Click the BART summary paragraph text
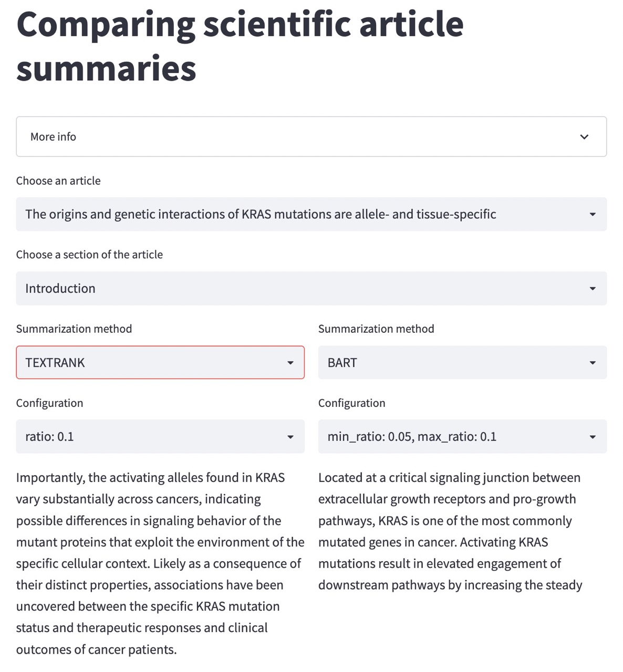This screenshot has width=623, height=672. (450, 531)
